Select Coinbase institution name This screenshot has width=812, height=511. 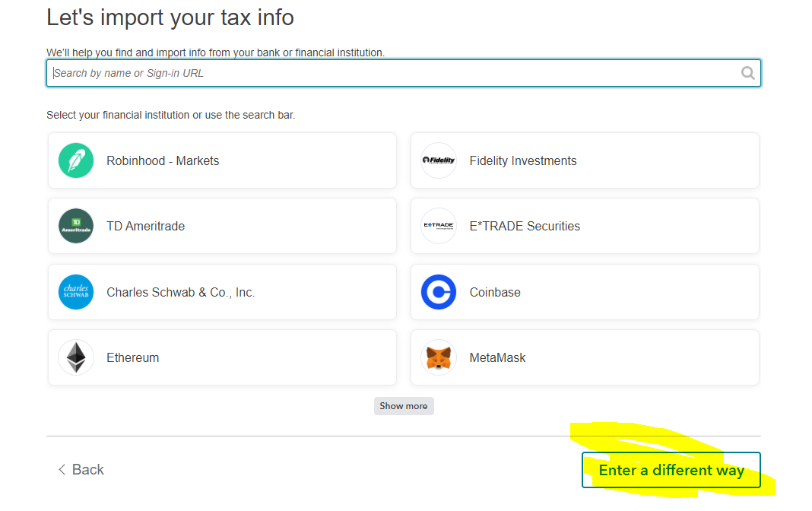(495, 293)
